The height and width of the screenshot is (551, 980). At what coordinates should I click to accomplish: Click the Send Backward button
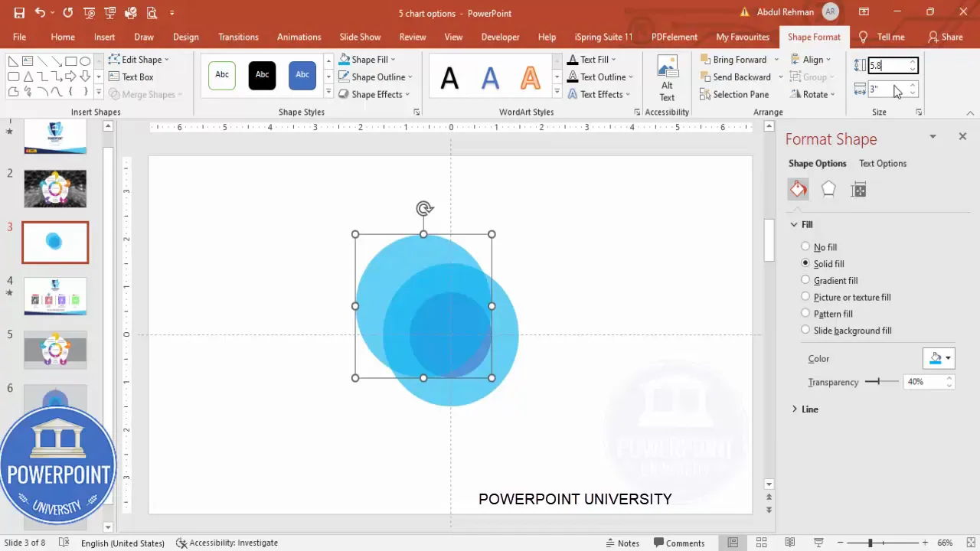pyautogui.click(x=735, y=77)
